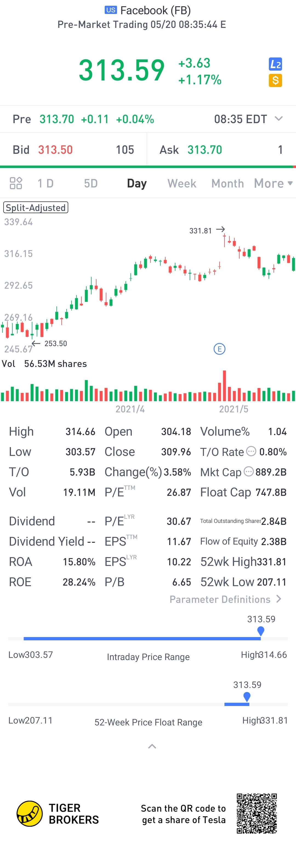Screen dimensions: 296x868
Task: Click the Mkt Cap info bubble icon
Action: point(249,471)
